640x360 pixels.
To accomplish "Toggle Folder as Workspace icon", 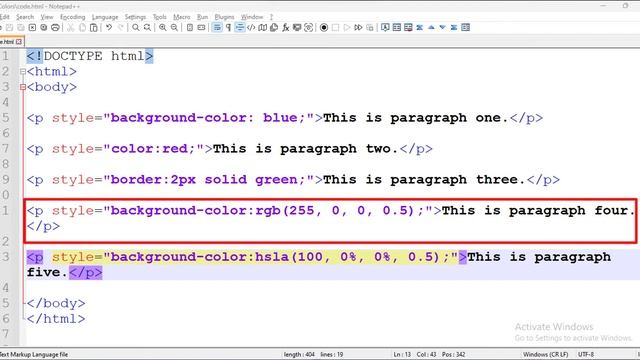I will pos(297,27).
